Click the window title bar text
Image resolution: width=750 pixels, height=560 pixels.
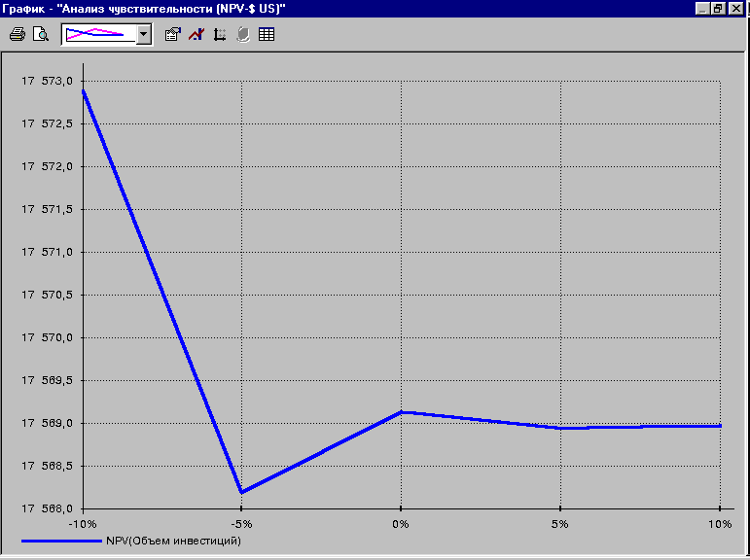pos(144,9)
